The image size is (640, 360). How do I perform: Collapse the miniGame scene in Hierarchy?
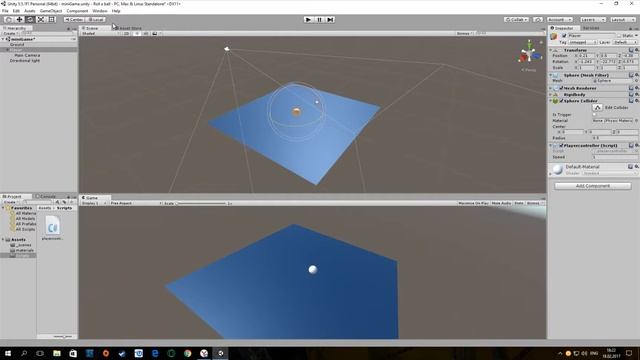(x=3, y=39)
